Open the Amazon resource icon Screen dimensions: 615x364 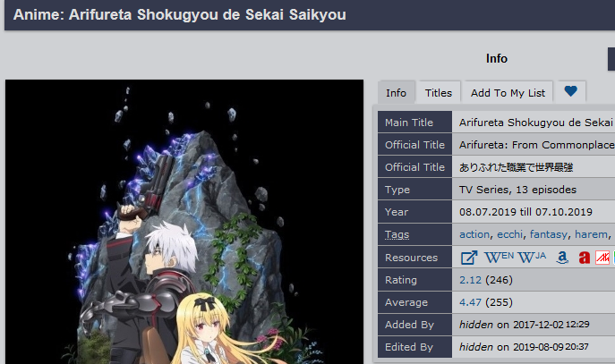pyautogui.click(x=562, y=258)
